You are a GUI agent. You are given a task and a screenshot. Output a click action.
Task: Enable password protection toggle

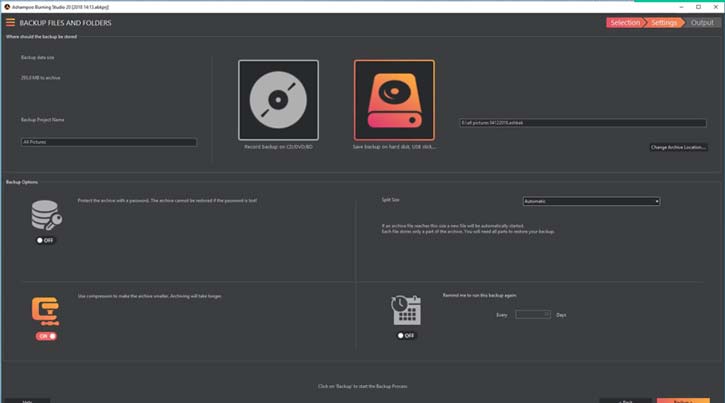pos(46,240)
